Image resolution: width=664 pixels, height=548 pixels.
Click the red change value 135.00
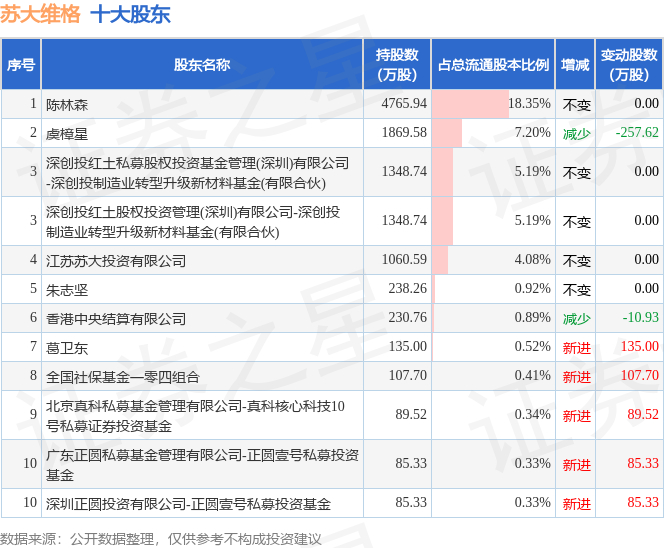[x=640, y=347]
